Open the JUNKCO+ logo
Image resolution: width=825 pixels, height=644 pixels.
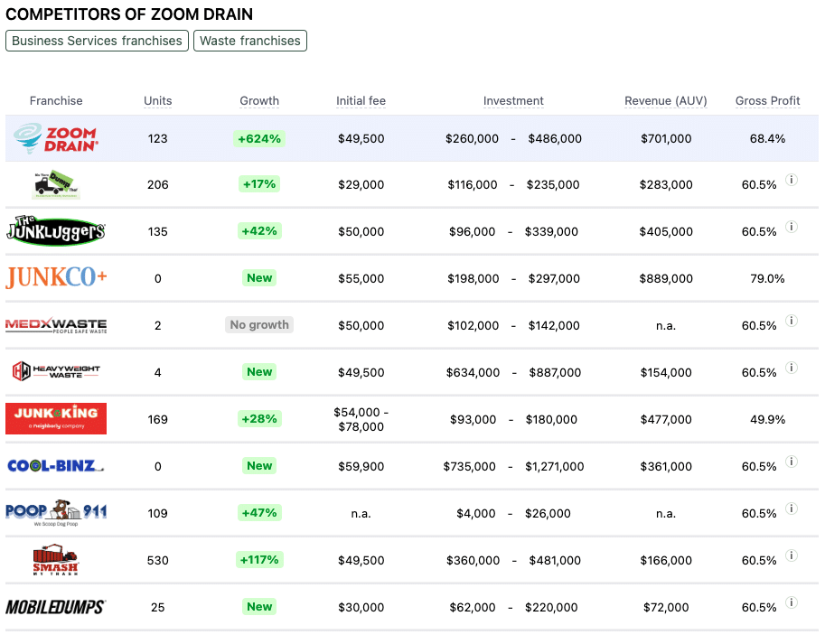point(56,277)
